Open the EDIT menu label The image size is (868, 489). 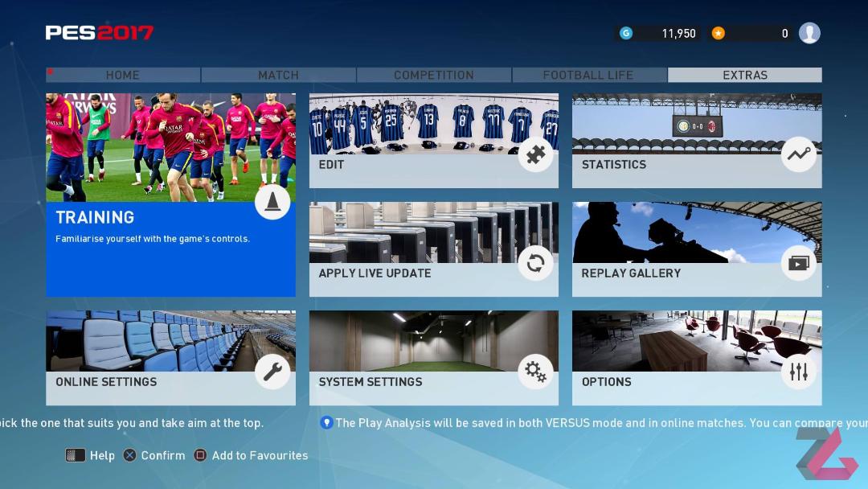point(331,165)
